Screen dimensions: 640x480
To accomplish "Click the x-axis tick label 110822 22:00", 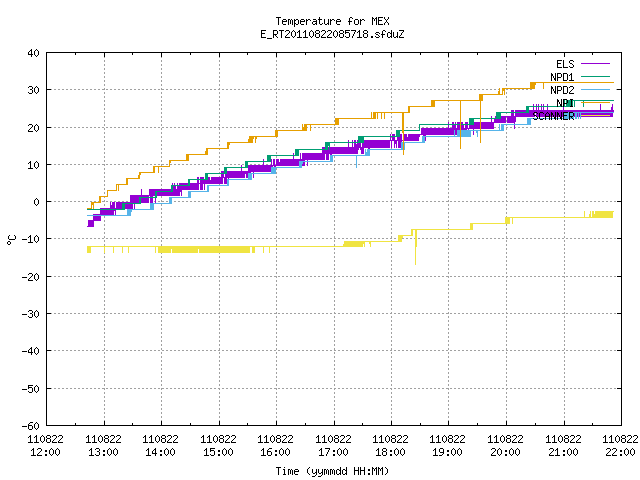I will coord(620,446).
